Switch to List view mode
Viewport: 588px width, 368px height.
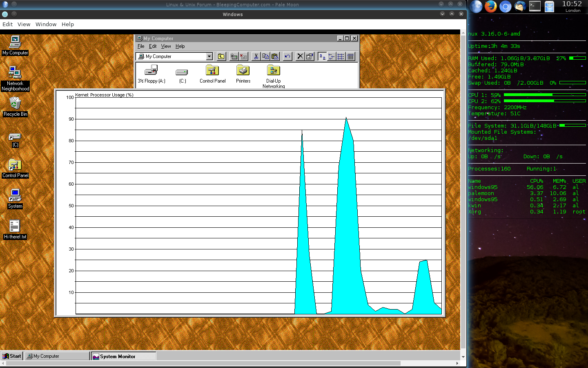(341, 56)
